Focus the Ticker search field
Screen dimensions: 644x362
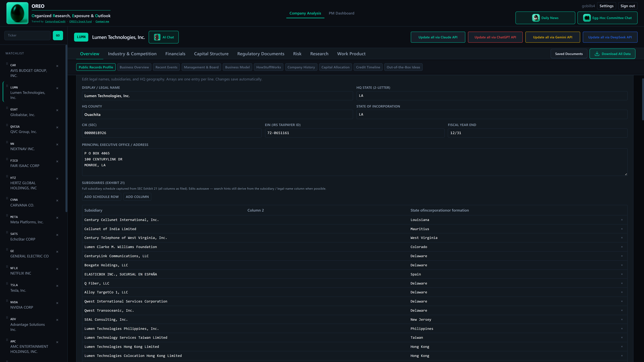click(27, 35)
